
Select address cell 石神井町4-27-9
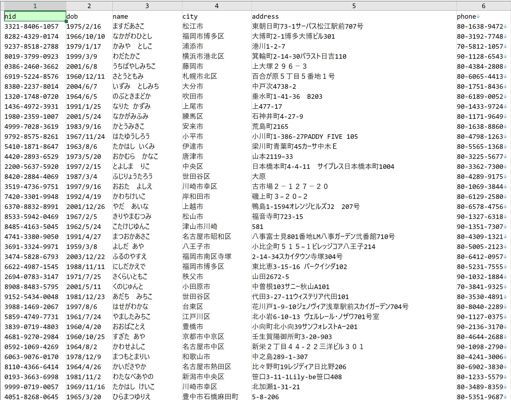[x=354, y=116]
